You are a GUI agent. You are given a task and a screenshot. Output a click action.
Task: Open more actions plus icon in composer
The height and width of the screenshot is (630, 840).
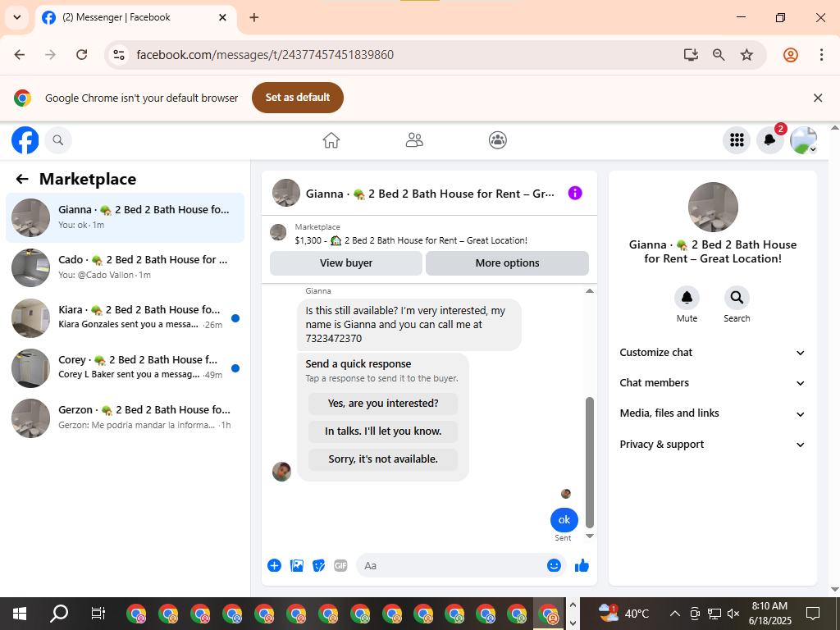[274, 565]
